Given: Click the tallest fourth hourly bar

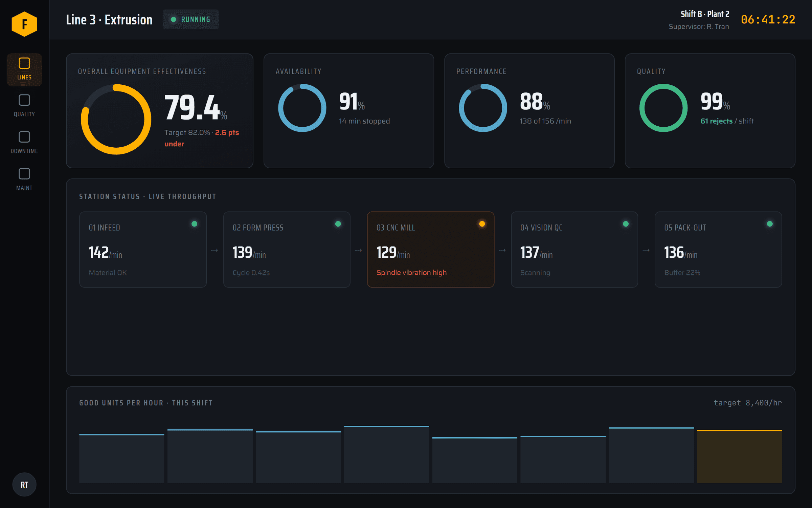Looking at the screenshot, I should [x=387, y=454].
